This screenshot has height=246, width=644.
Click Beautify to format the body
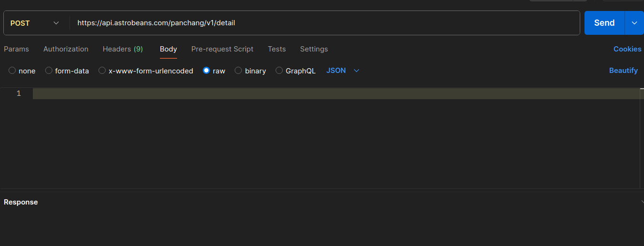coord(623,71)
